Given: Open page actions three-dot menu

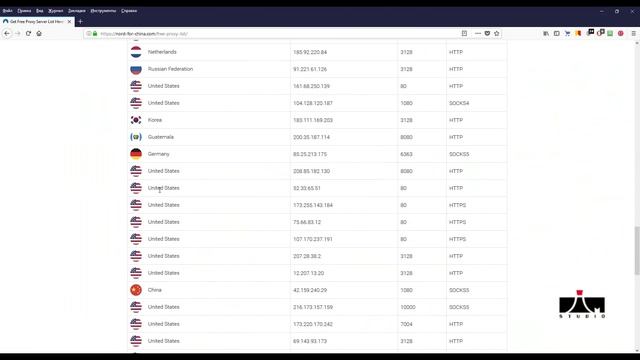Looking at the screenshot, I should 478,33.
